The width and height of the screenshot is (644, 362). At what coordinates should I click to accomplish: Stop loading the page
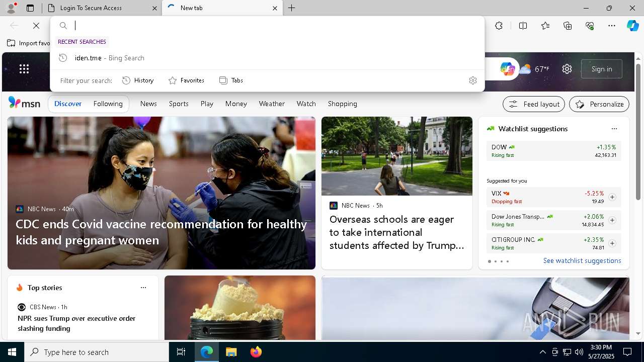pyautogui.click(x=36, y=26)
